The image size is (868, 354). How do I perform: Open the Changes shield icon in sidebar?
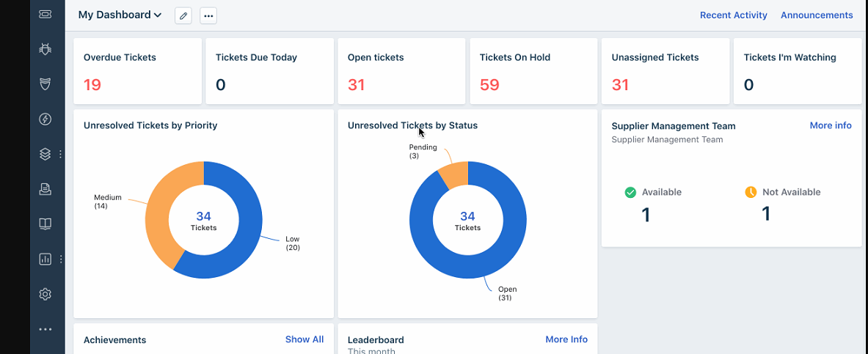(45, 84)
